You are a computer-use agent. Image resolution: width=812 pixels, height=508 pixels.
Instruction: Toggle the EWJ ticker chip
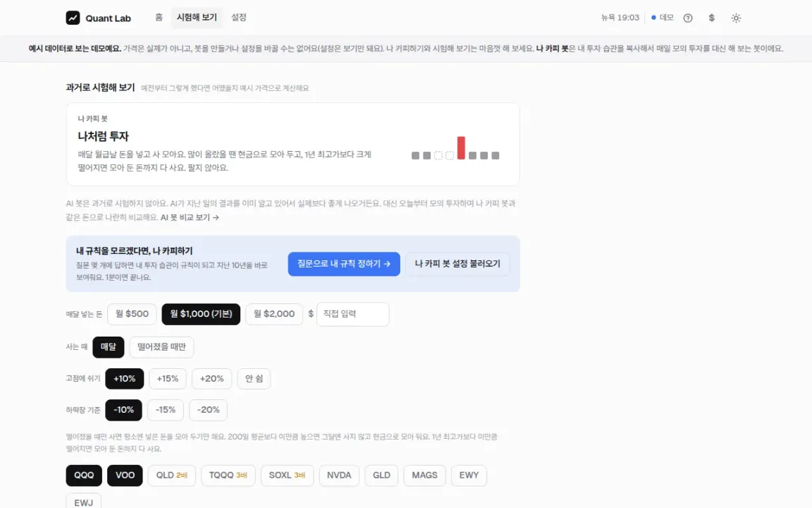click(84, 502)
